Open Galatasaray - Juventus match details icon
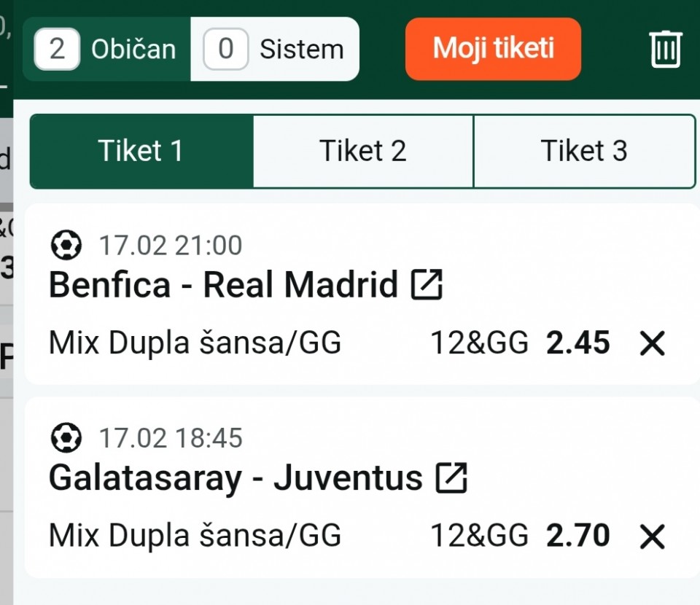This screenshot has width=700, height=605. pyautogui.click(x=451, y=478)
